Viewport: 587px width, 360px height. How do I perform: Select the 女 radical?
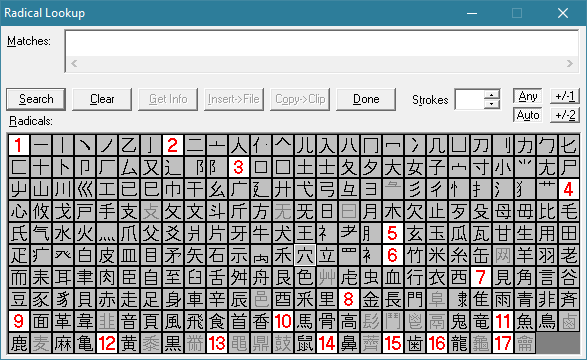[x=414, y=167]
